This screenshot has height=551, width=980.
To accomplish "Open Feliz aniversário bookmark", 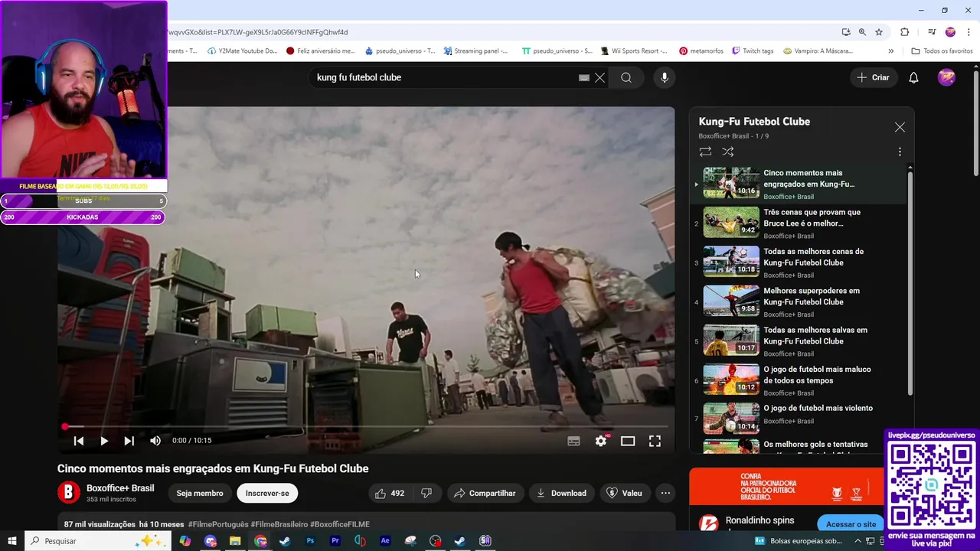I will (321, 51).
